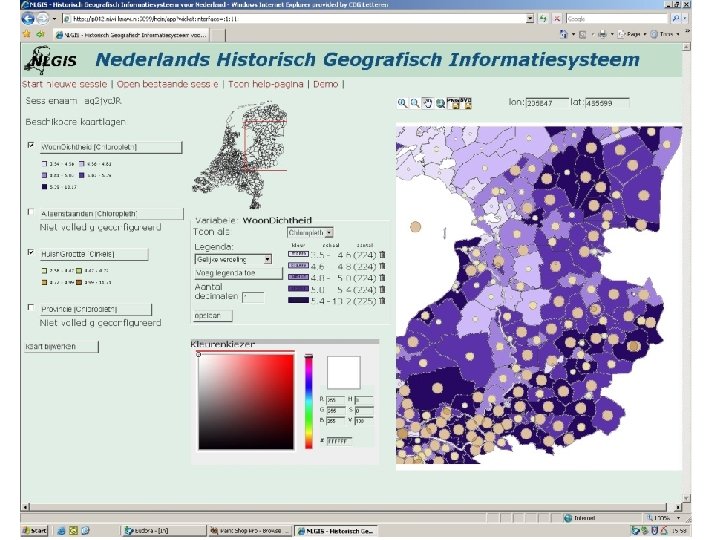
Task: Enable the Alleenstaanden layer checkbox
Action: [x=30, y=212]
